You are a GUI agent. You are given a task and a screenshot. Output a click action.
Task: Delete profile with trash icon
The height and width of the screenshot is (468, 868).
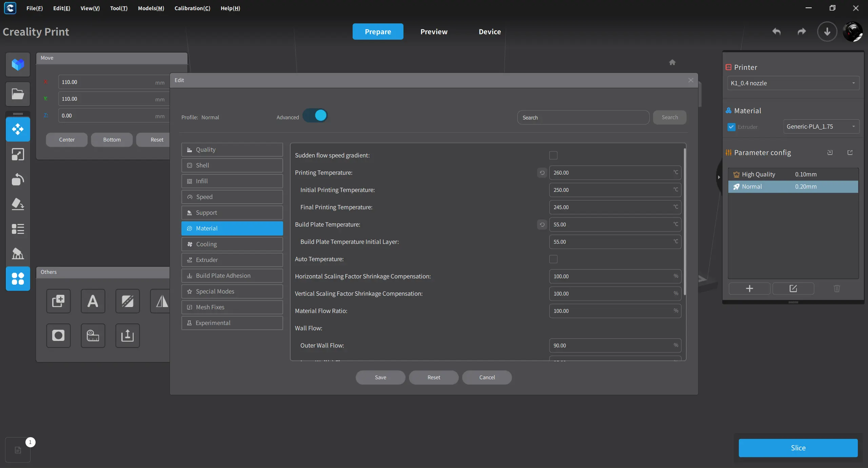(837, 288)
